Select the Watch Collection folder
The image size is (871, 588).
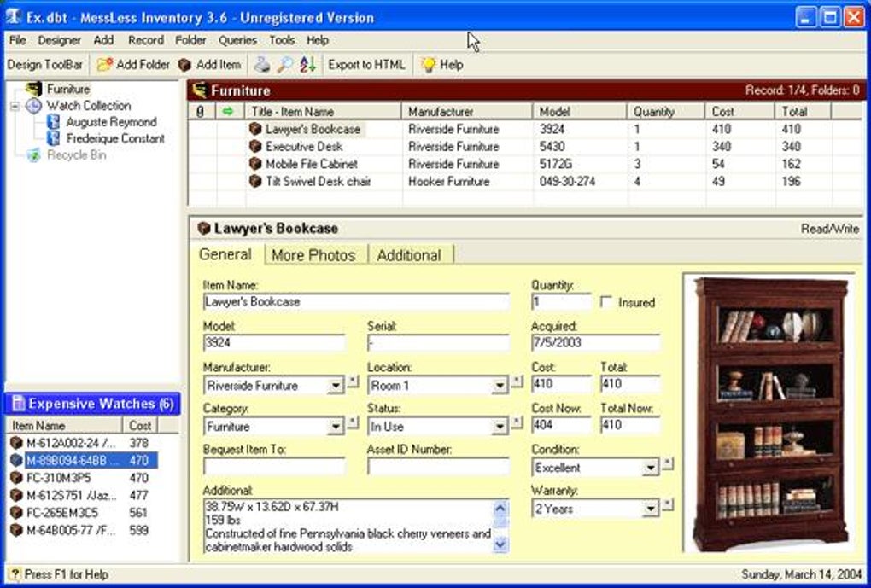88,106
